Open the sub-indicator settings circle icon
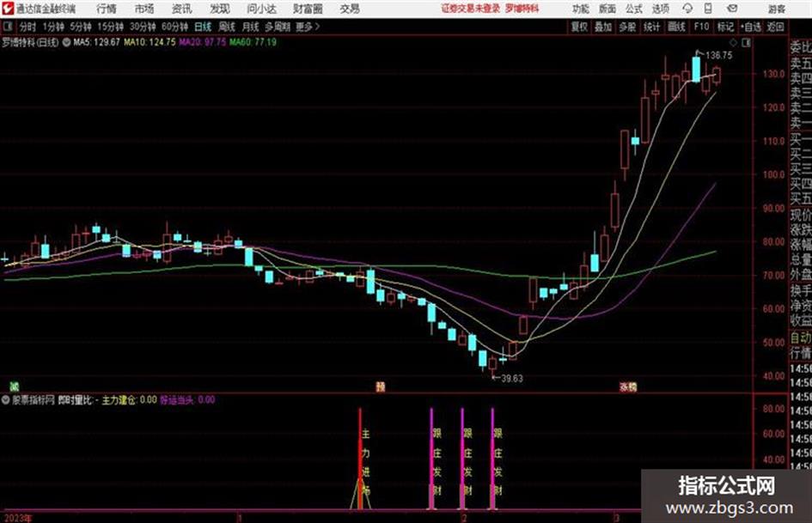812x523 pixels. (6, 399)
